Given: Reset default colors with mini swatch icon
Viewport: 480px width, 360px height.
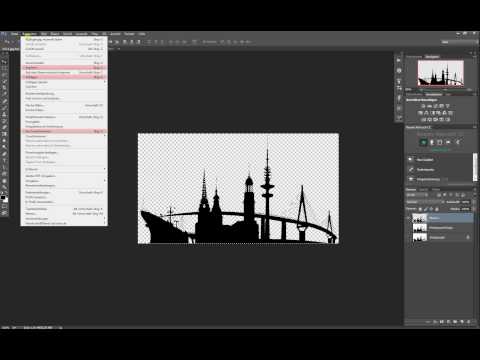Looking at the screenshot, I should click(2, 193).
